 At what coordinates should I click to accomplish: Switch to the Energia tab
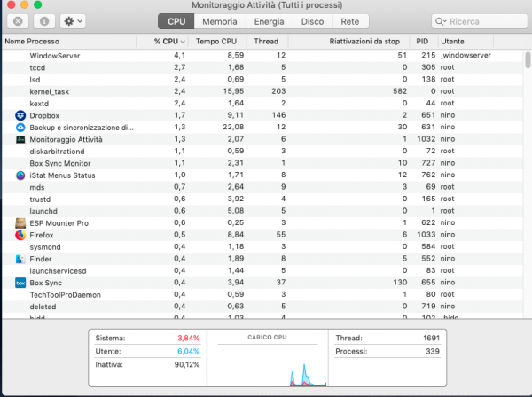tap(269, 21)
